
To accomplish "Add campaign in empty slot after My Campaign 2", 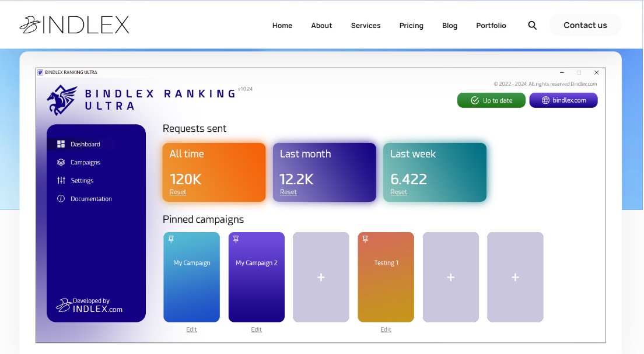I will pyautogui.click(x=321, y=277).
